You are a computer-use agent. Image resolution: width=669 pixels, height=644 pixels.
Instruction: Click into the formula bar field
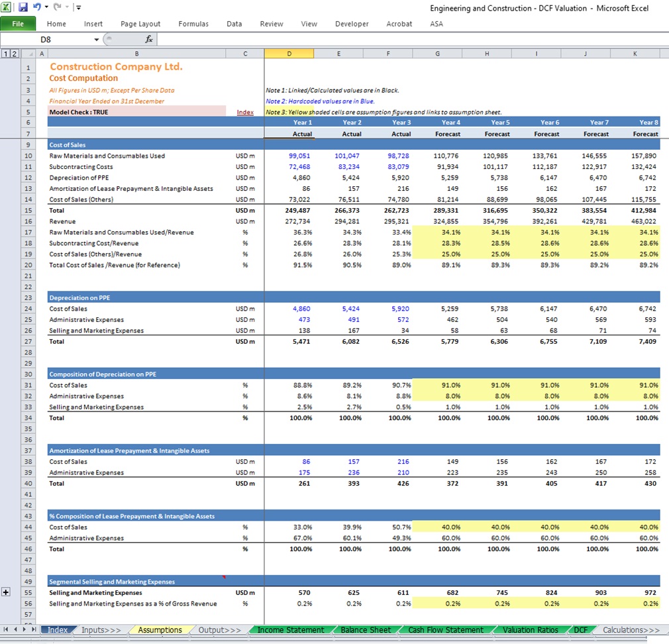tap(413, 40)
